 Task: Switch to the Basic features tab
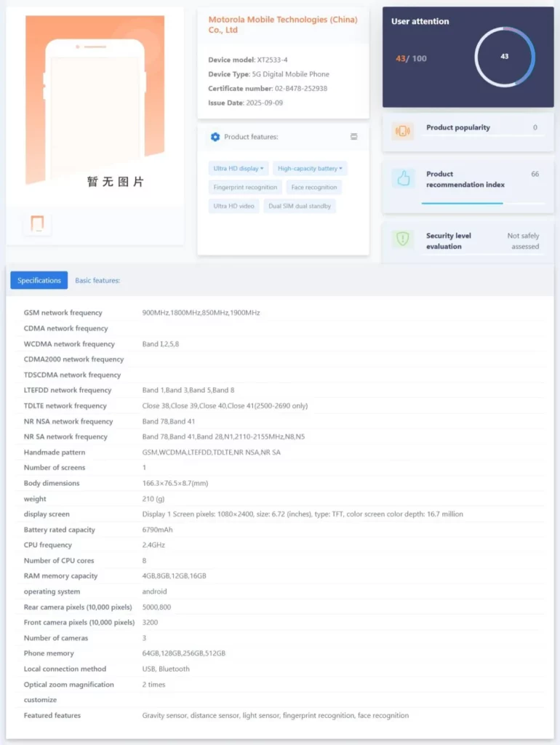pos(97,280)
